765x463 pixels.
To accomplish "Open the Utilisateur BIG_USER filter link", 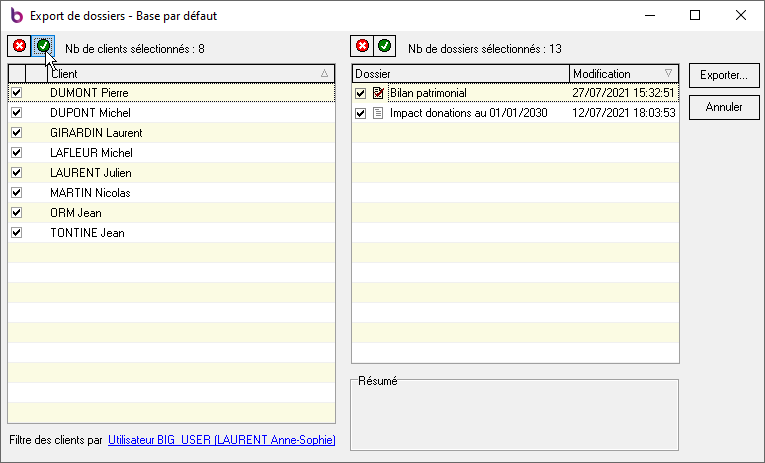I will click(221, 440).
